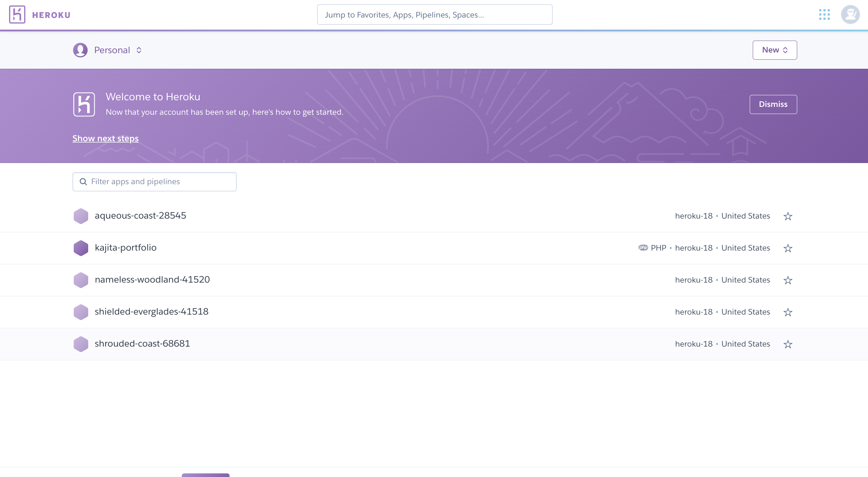Open the user avatar account menu

pos(850,14)
